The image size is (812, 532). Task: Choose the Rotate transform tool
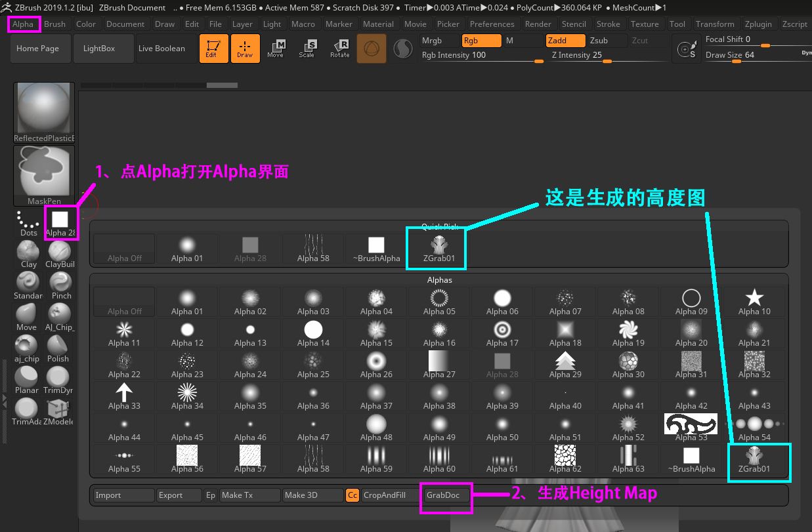(x=340, y=49)
